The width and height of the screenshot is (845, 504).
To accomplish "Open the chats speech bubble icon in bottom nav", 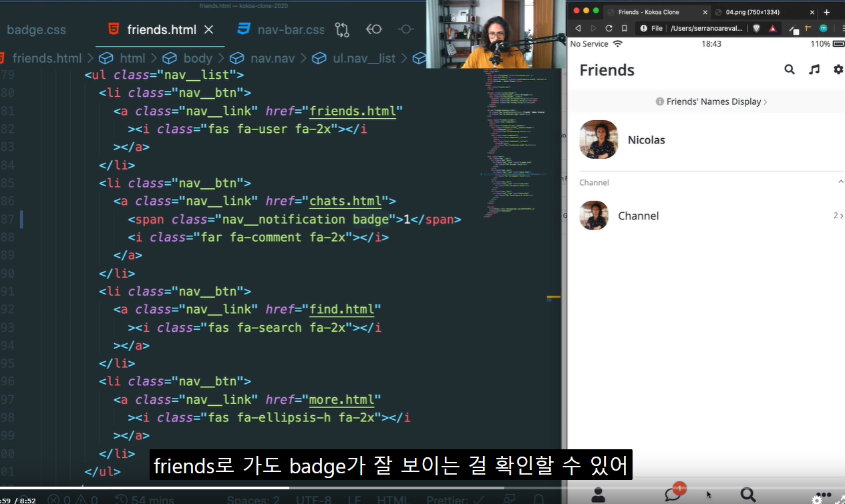I will tap(673, 493).
